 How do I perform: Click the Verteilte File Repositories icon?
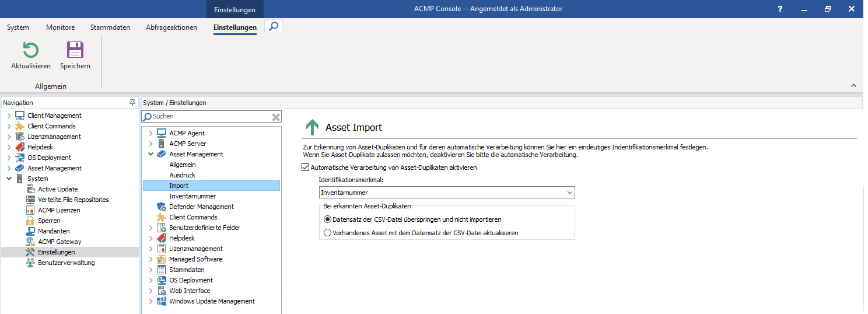[x=30, y=200]
